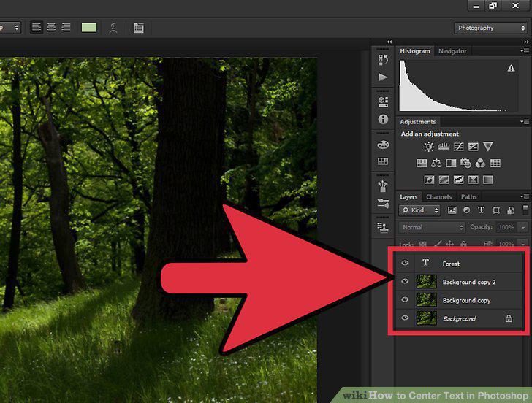Image resolution: width=532 pixels, height=403 pixels.
Task: Select left align text
Action: [37, 28]
